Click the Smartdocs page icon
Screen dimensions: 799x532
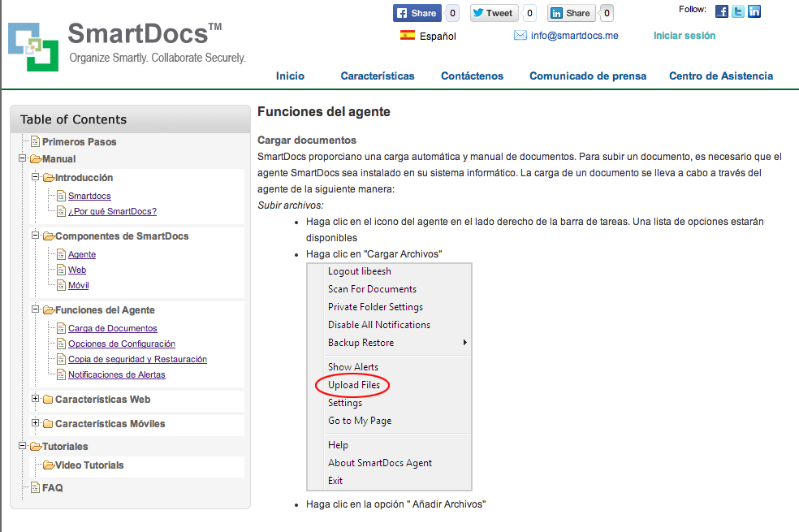[61, 196]
